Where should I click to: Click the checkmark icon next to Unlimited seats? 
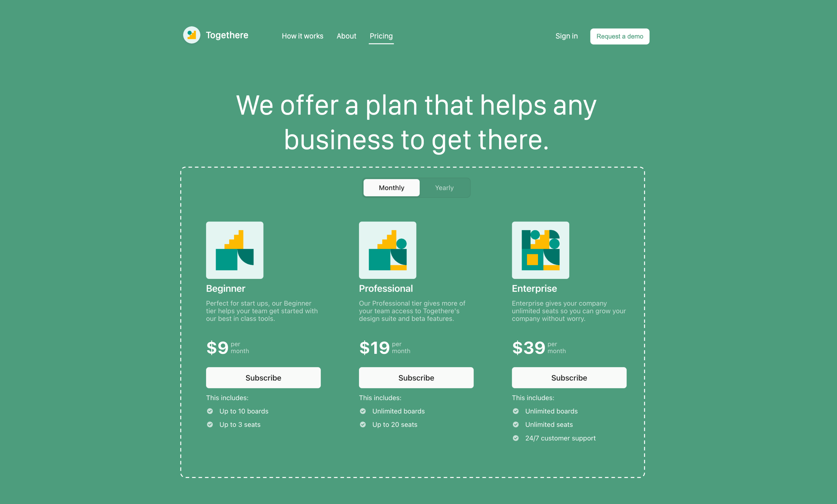(x=515, y=425)
